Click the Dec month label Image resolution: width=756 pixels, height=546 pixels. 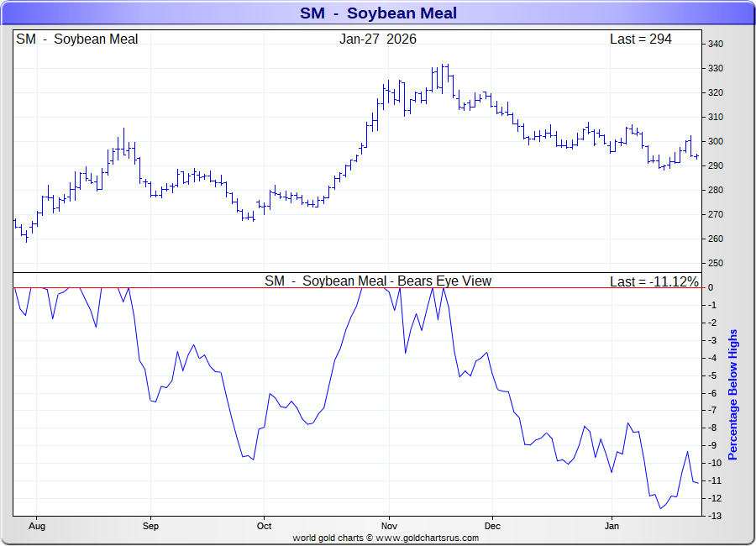click(x=492, y=526)
